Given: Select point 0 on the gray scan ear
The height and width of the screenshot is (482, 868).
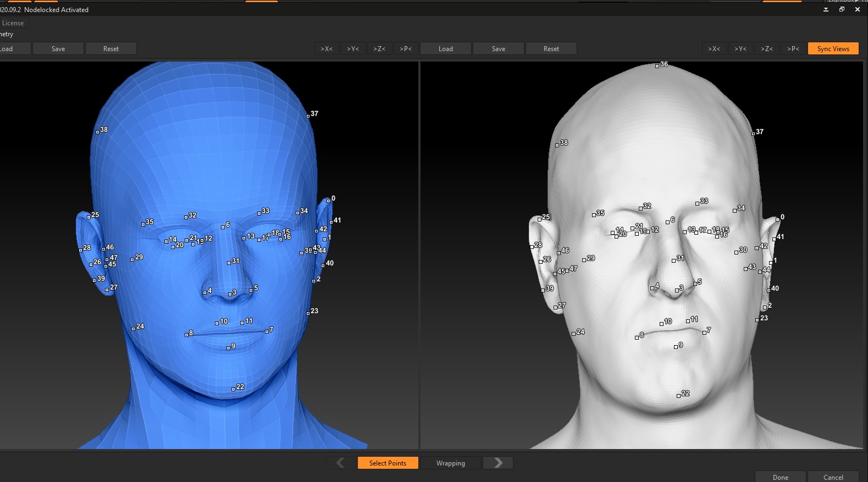Looking at the screenshot, I should pos(778,219).
